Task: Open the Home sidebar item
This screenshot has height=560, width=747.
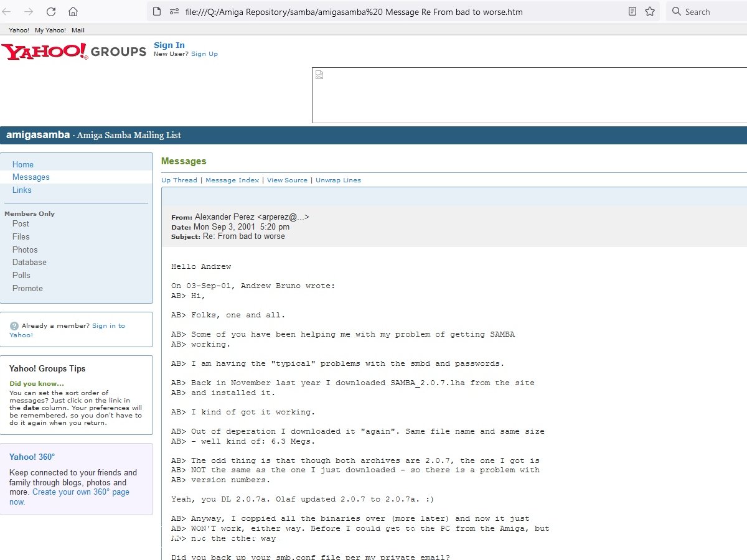Action: point(23,164)
